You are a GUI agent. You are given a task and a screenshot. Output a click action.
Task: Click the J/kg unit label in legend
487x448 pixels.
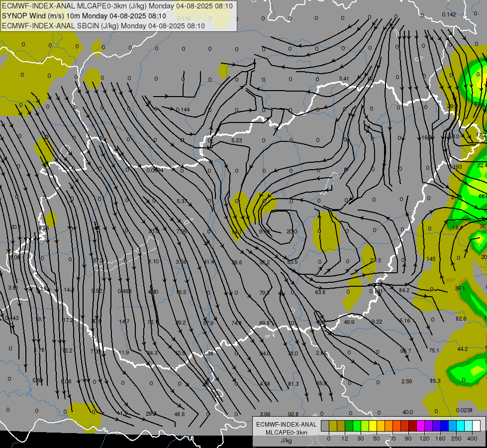point(287,441)
